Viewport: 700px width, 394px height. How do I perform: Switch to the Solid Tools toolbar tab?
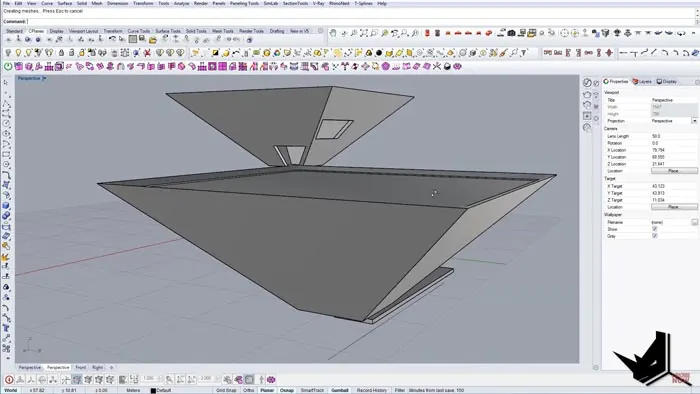tap(196, 31)
